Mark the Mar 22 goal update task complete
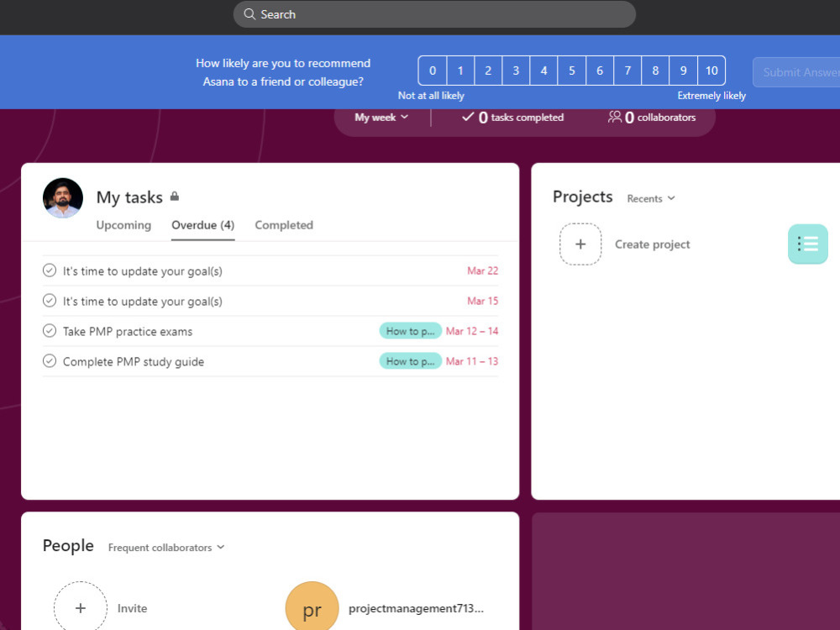 (50, 270)
